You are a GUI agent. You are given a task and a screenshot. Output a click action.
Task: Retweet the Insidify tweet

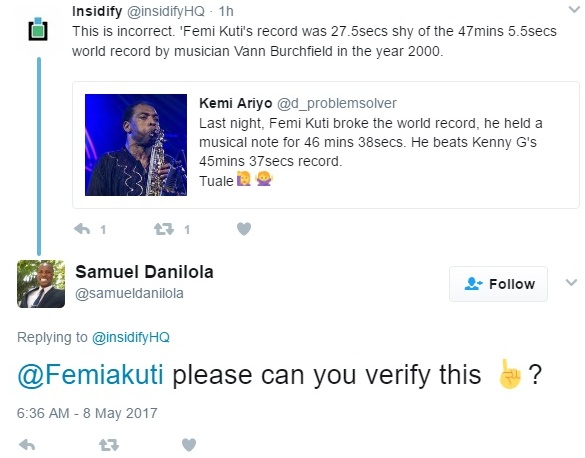164,229
